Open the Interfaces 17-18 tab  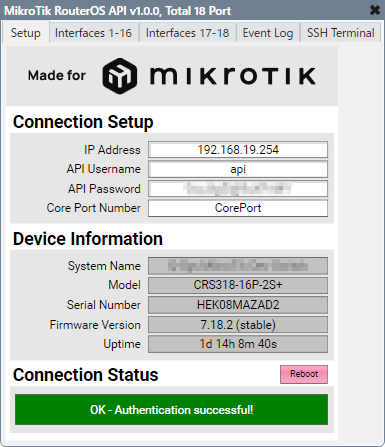(x=187, y=33)
